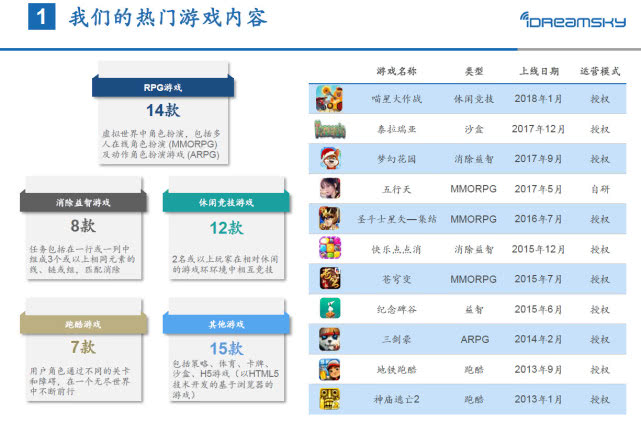Image resolution: width=641 pixels, height=424 pixels.
Task: Click the game name 快乐点点消
Action: point(396,249)
